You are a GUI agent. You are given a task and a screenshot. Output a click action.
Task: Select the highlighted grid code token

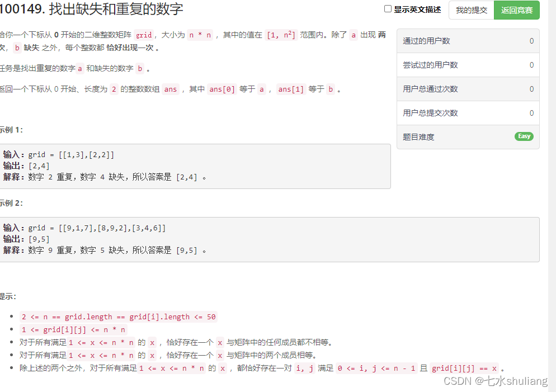(144, 35)
